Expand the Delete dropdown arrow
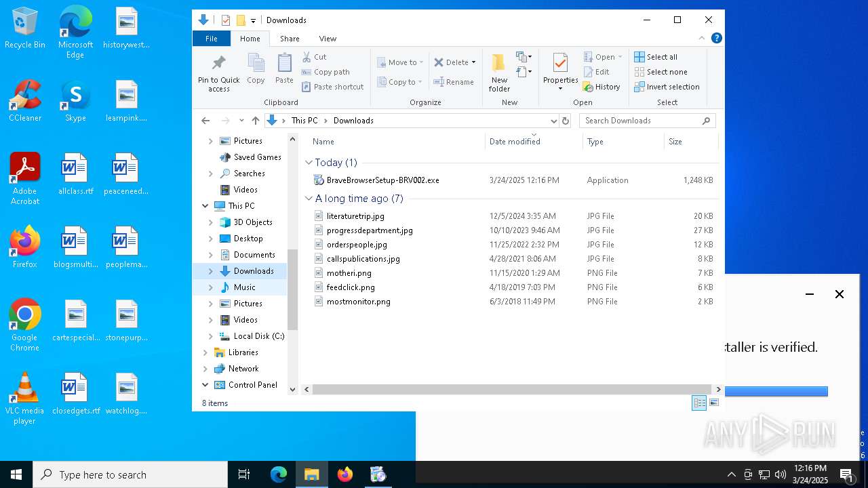 [x=473, y=62]
